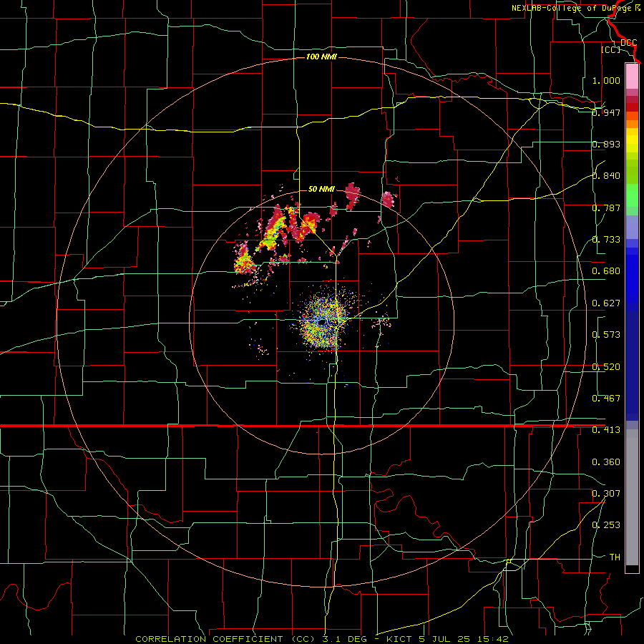Viewport: 644px width, 644px height.
Task: Click the KICT 5 JUL 25 15:42 timestamp
Action: (447, 639)
